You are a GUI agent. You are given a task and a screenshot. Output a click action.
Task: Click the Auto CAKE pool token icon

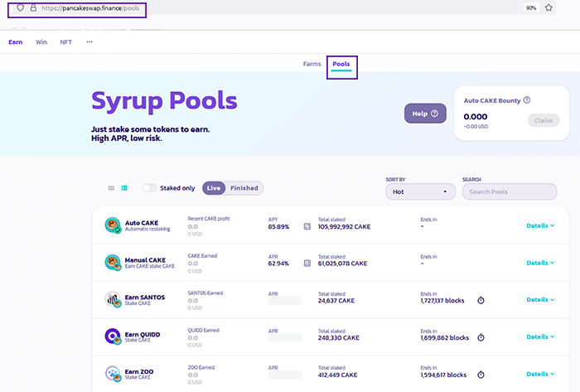click(113, 225)
